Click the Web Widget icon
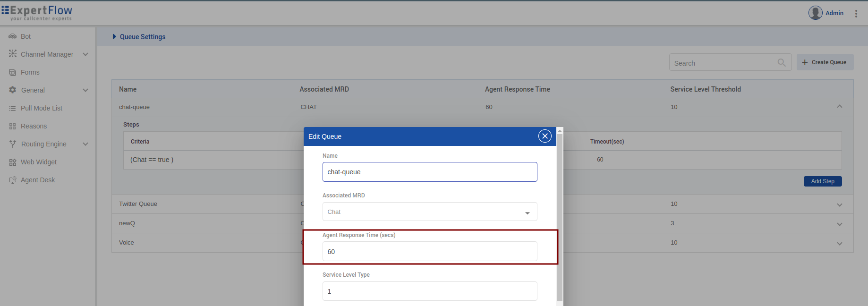The width and height of the screenshot is (868, 306). 12,162
